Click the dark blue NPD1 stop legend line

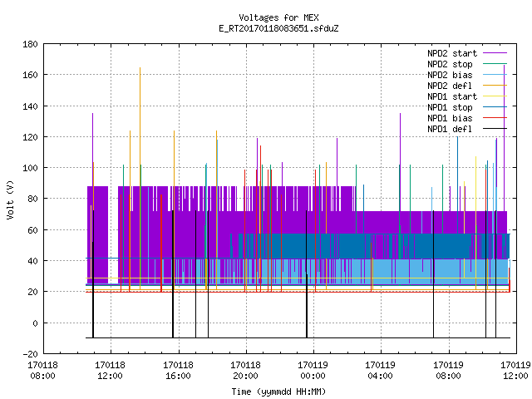pos(495,107)
